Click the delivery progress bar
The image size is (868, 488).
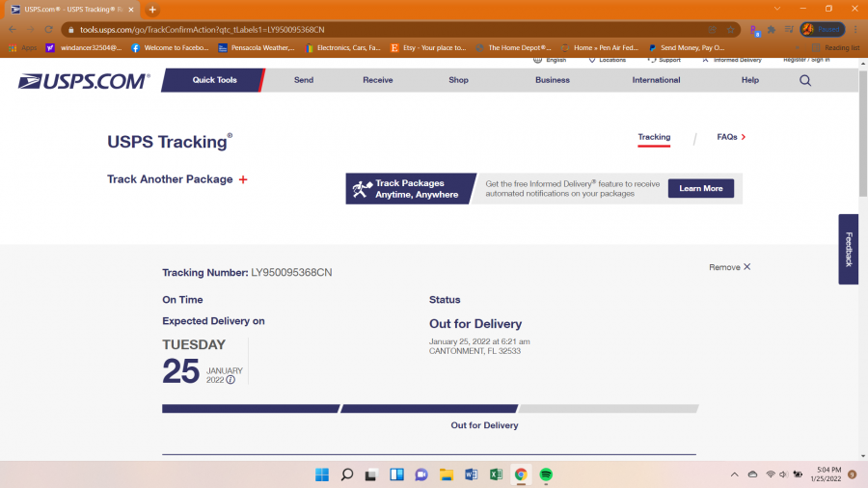(x=429, y=409)
